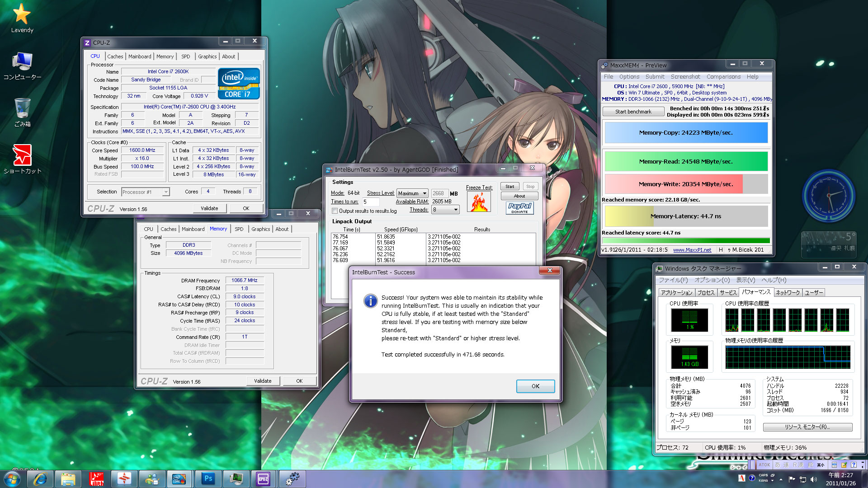
Task: Click the Memory-Latency yellow result bar
Action: [x=686, y=216]
